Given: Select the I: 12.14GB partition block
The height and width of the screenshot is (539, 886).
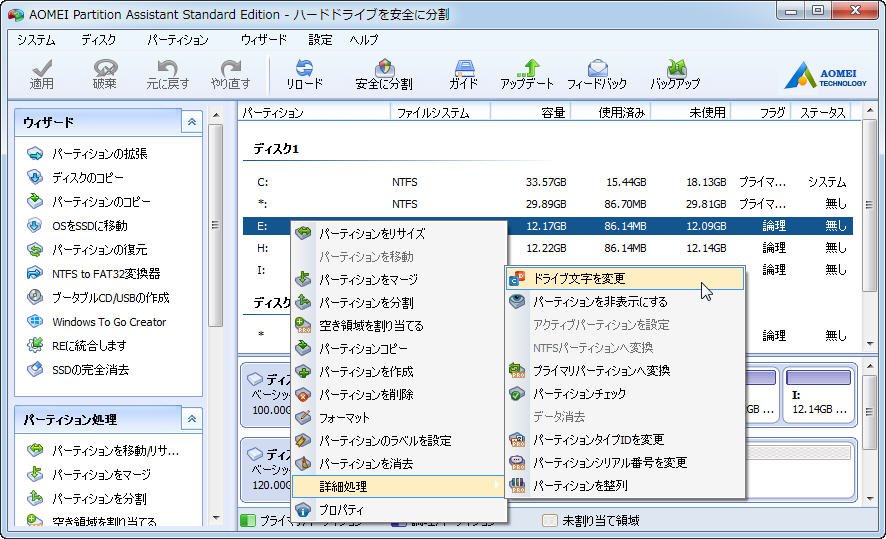Looking at the screenshot, I should point(818,395).
